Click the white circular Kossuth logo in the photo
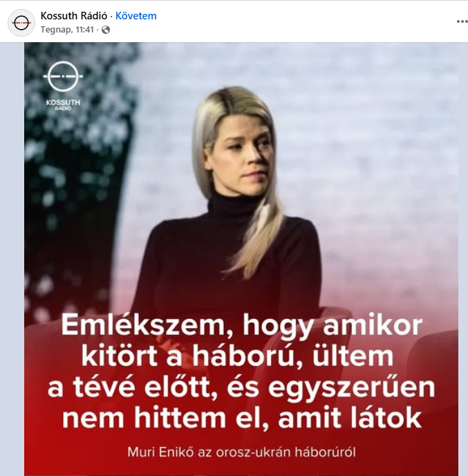 (63, 77)
